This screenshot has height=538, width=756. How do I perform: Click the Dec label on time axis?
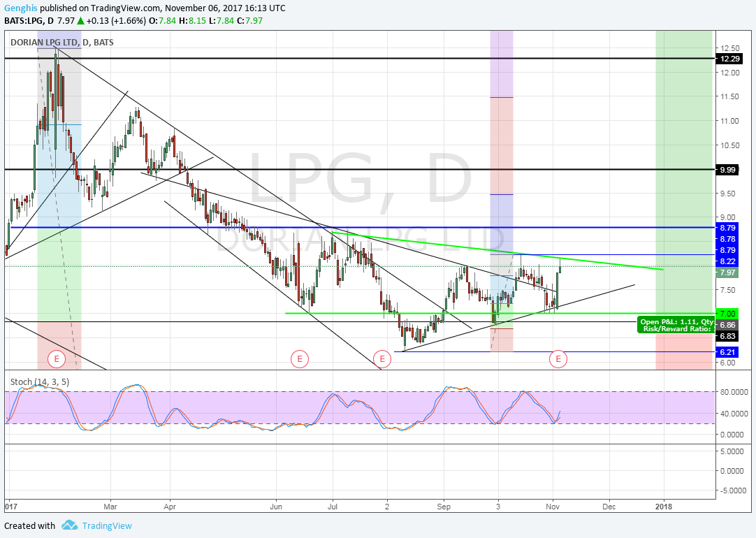point(609,507)
